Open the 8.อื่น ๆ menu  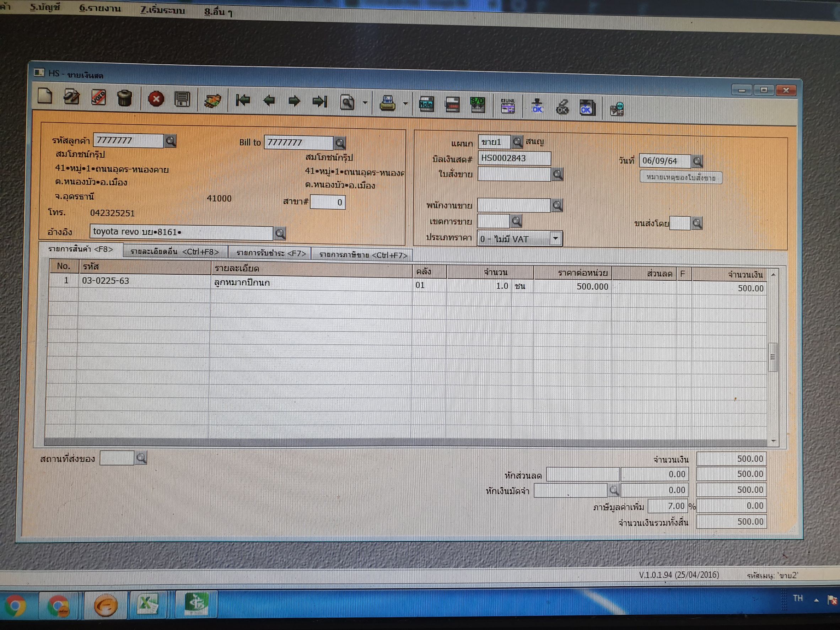coord(219,12)
